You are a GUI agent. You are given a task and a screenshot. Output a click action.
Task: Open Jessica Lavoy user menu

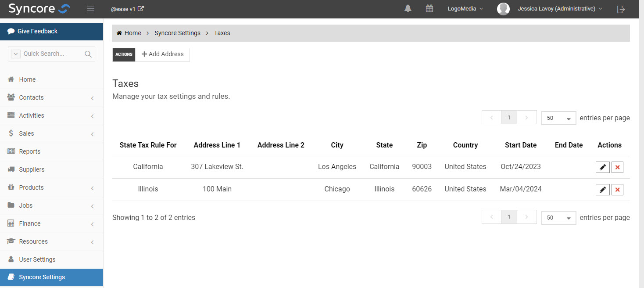click(x=560, y=9)
